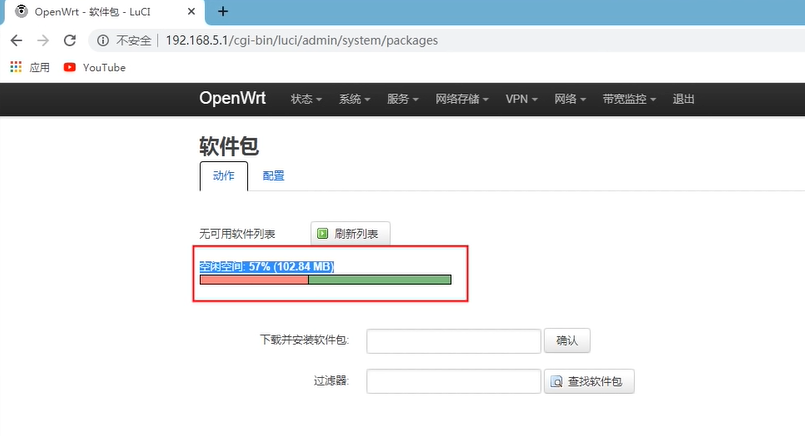Screen dimensions: 805x436
Task: Click the 确认 button
Action: tap(567, 340)
